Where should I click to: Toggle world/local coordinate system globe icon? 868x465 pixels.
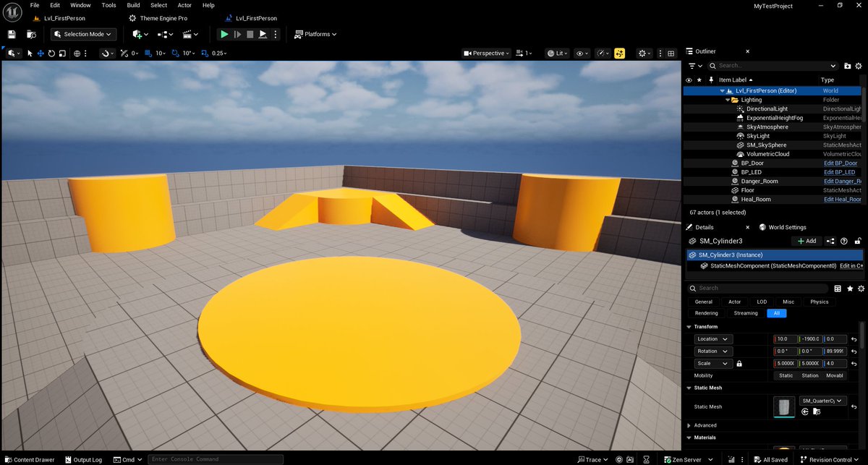point(77,53)
